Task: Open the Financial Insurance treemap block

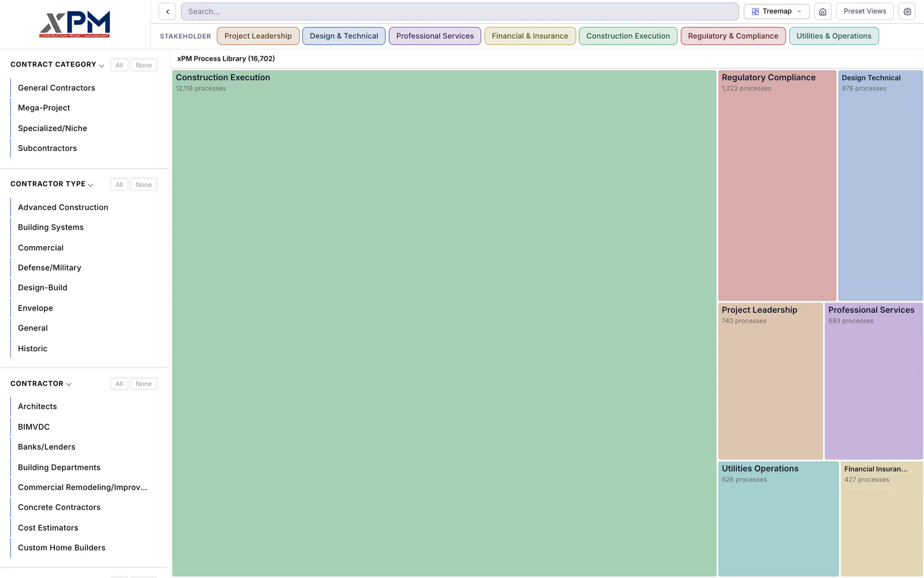Action: (x=882, y=519)
